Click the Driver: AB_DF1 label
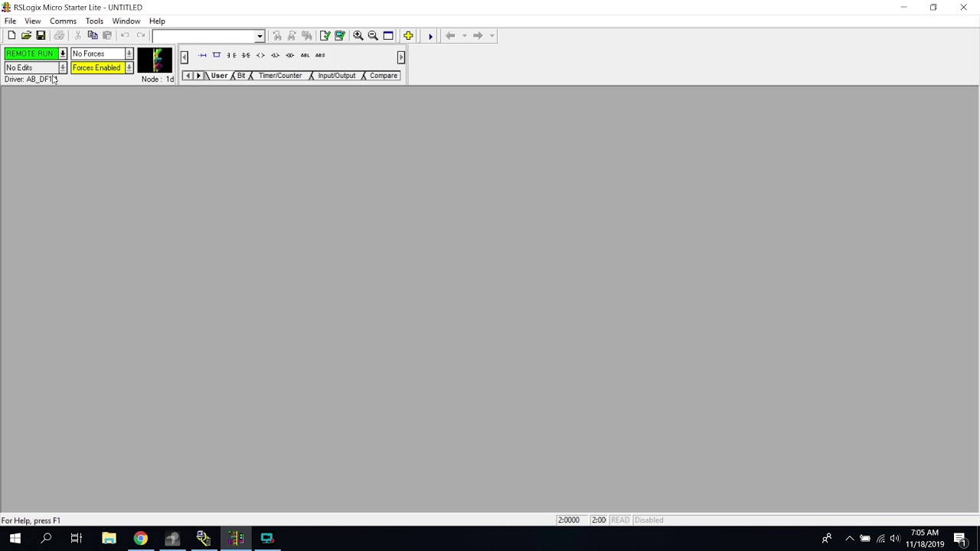This screenshot has width=980, height=551. pyautogui.click(x=31, y=79)
